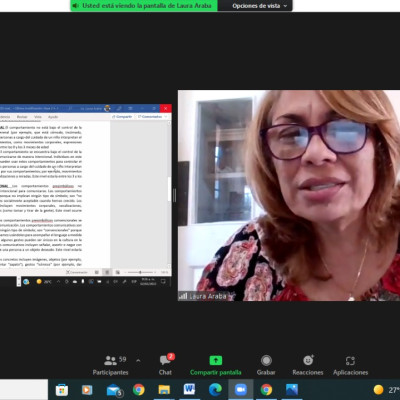400x400 pixels.
Task: Start recording with the Grabar button
Action: pyautogui.click(x=266, y=365)
